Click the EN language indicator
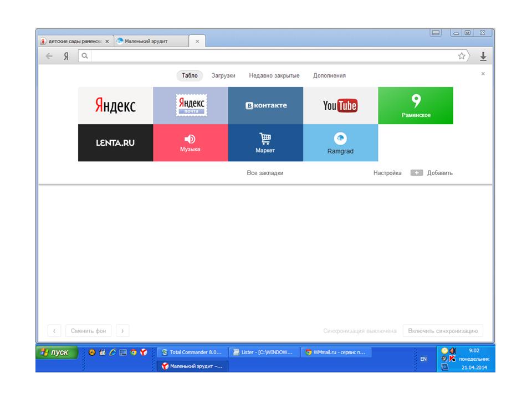Screen dimensions: 532x399 pyautogui.click(x=423, y=359)
